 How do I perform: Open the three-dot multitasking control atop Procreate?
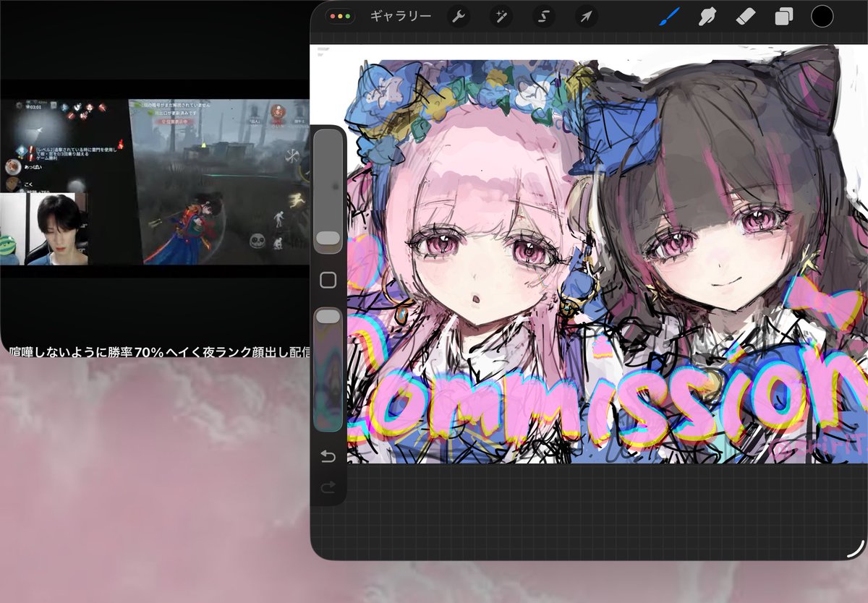tap(339, 16)
